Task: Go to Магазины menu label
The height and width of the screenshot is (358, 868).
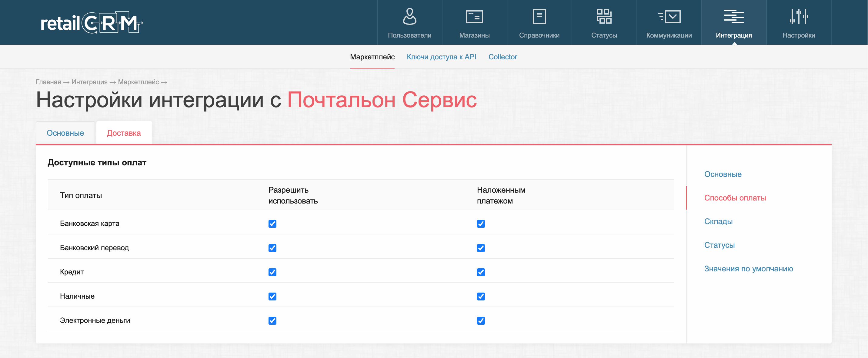Action: (474, 35)
